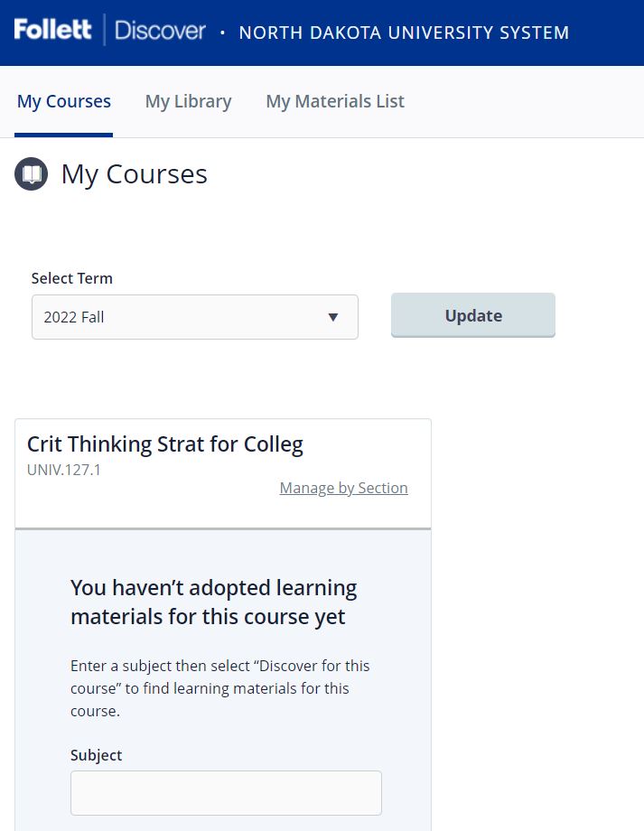Open the Manage by Section link
Viewport: 644px width, 831px height.
click(x=344, y=488)
